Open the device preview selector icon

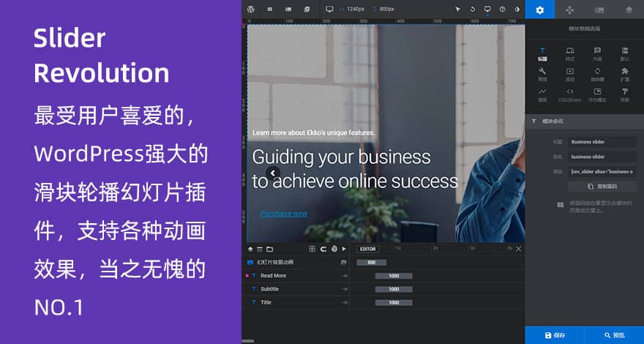[487, 9]
